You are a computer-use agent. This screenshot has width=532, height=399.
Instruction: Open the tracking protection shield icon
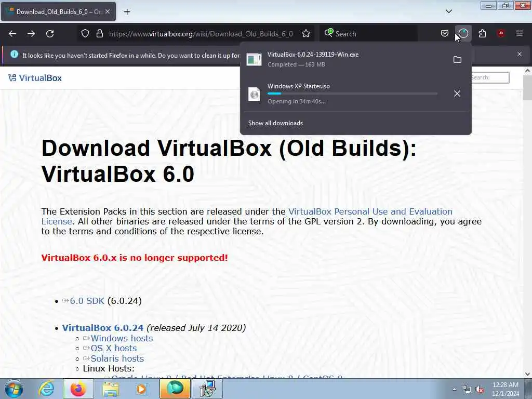click(85, 33)
